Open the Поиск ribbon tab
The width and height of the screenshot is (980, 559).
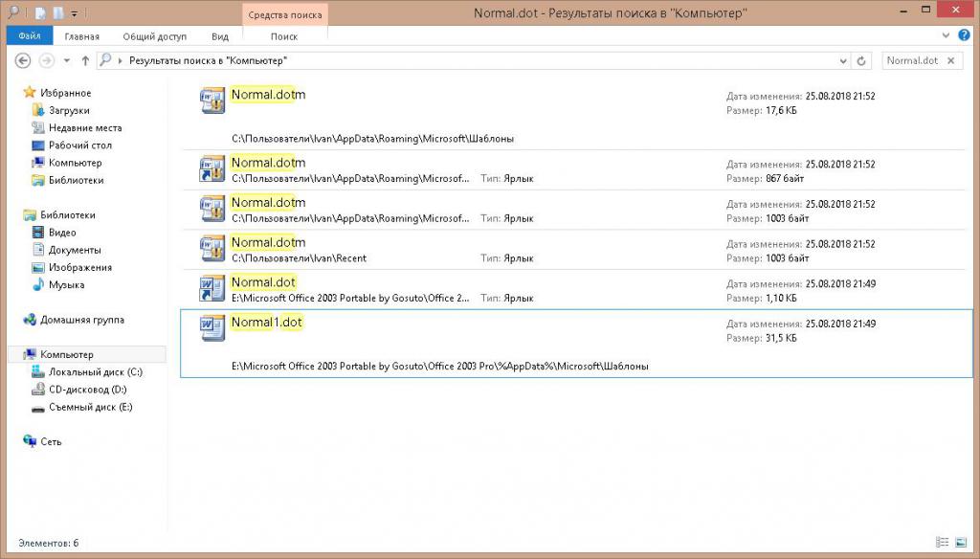click(284, 36)
